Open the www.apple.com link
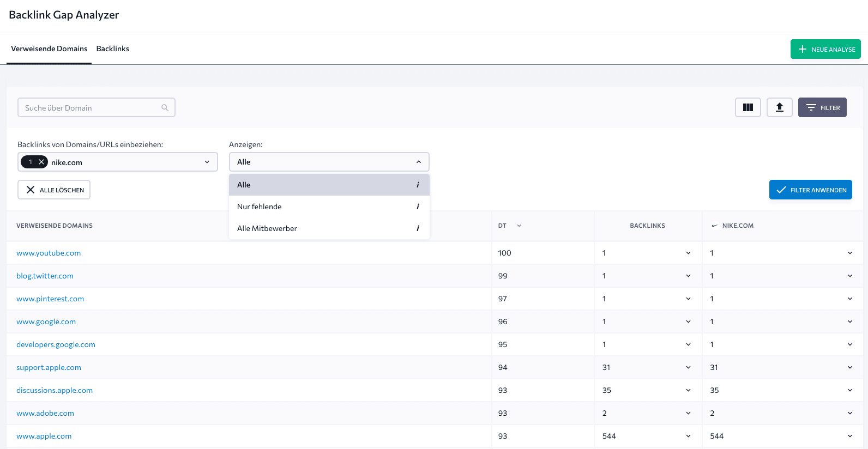868x449 pixels. 44,436
